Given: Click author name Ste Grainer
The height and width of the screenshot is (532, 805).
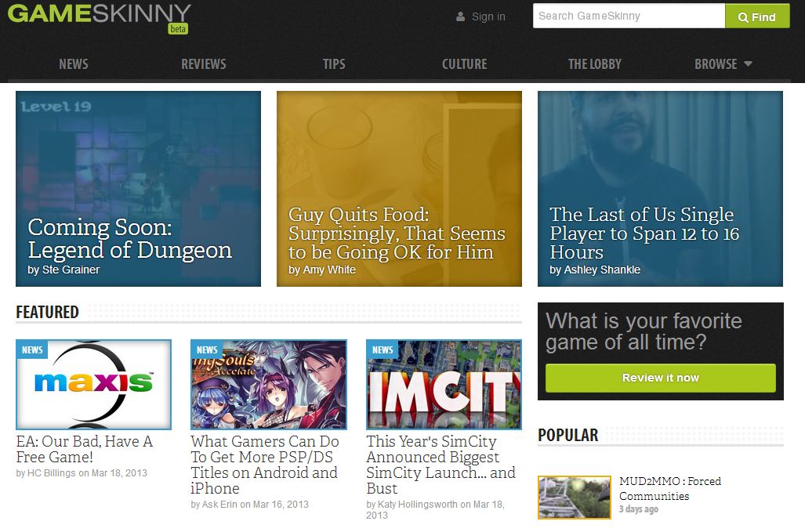Looking at the screenshot, I should [x=71, y=270].
